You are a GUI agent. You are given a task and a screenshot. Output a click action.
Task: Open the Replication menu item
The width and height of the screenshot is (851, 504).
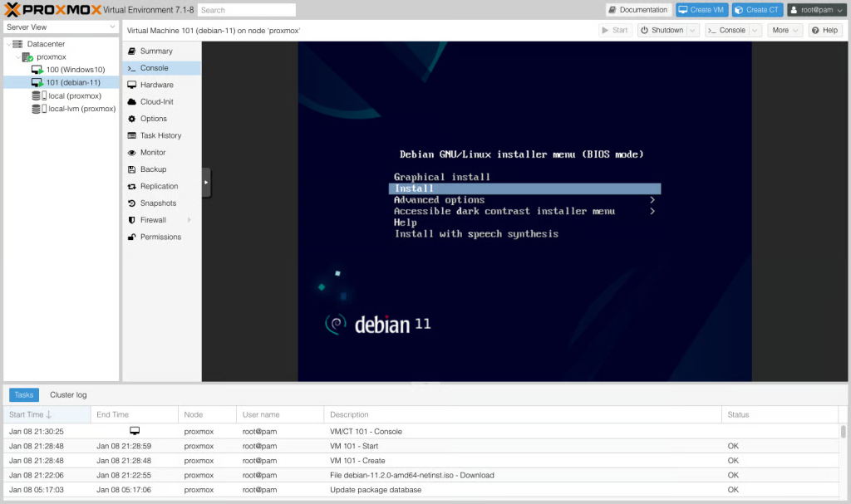(162, 186)
